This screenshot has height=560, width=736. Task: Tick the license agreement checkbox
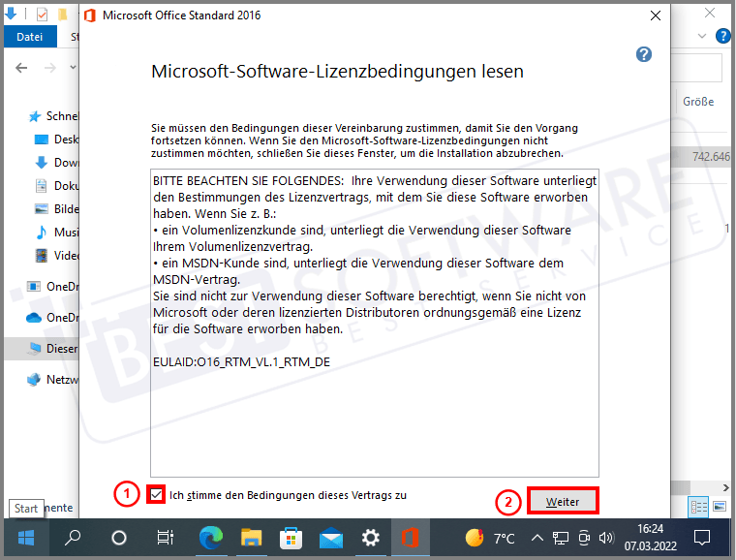coord(156,495)
